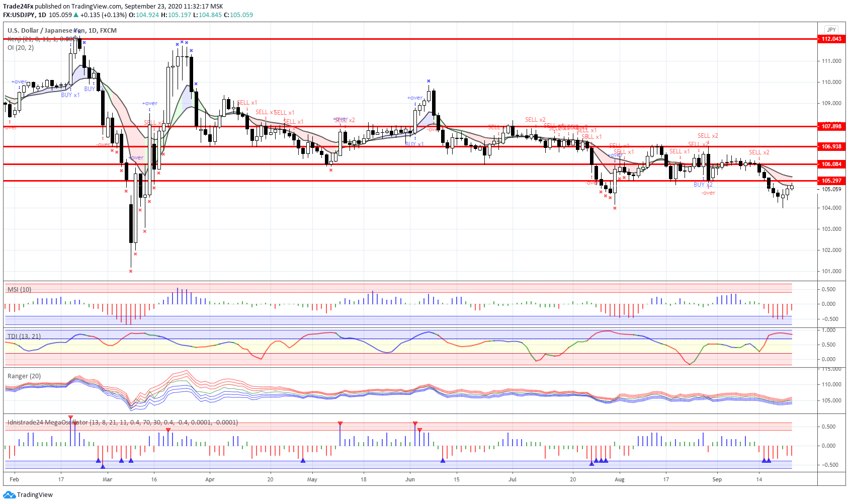Click the TradingView logo at the bottom
This screenshot has height=504, width=849.
tap(28, 495)
